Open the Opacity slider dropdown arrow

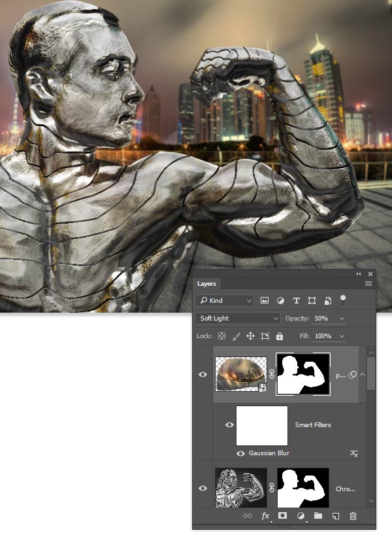coord(341,319)
